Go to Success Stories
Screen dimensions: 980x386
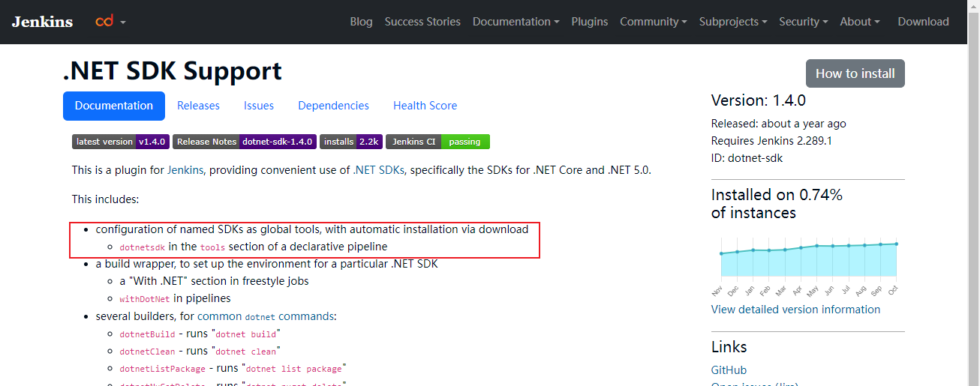tap(422, 22)
